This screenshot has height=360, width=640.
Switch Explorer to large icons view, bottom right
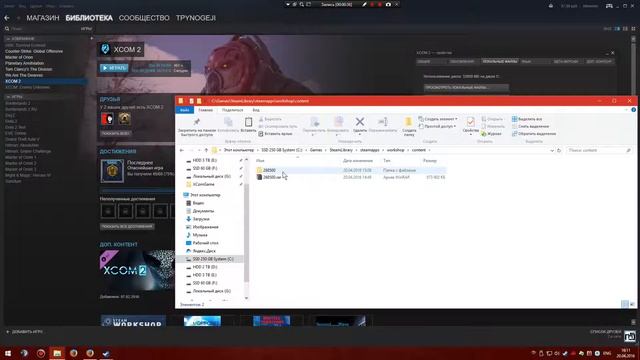632,304
